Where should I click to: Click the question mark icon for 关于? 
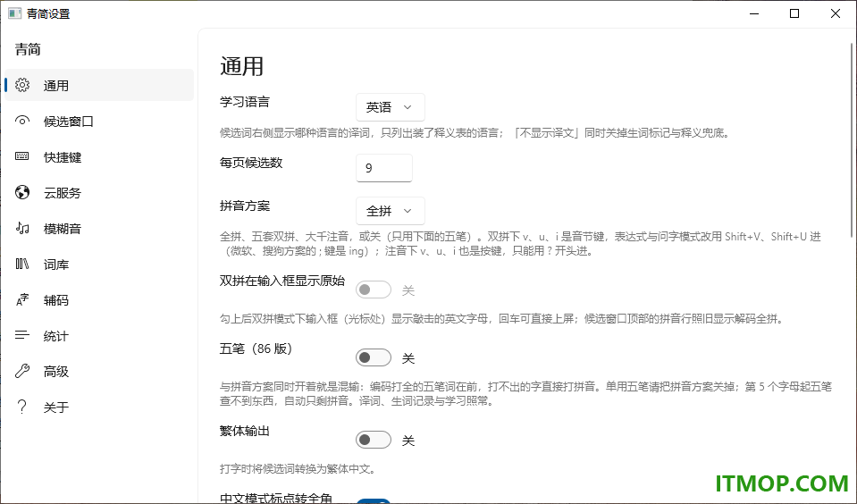coord(22,407)
